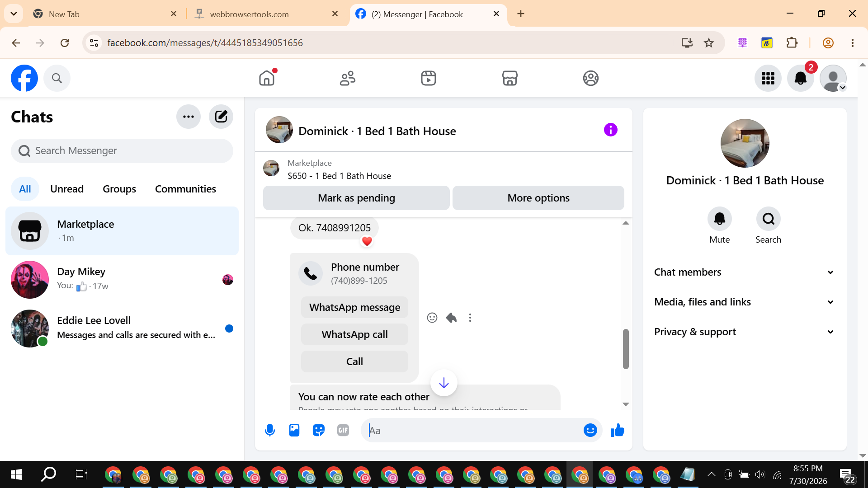Open the emoji picker in message box
868x488 pixels.
pos(590,430)
